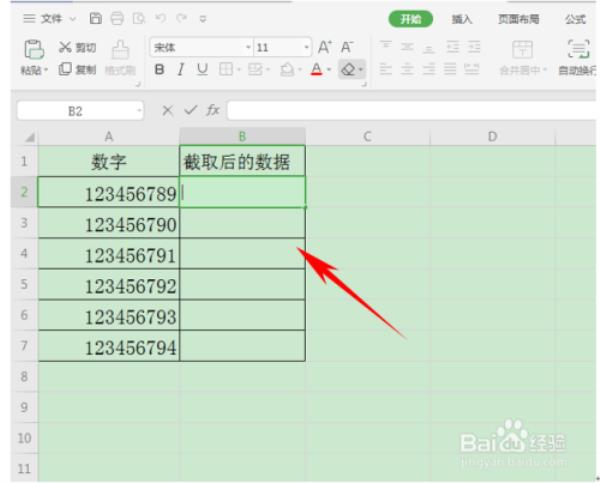
Task: Decrease font size with A- icon
Action: click(x=347, y=47)
